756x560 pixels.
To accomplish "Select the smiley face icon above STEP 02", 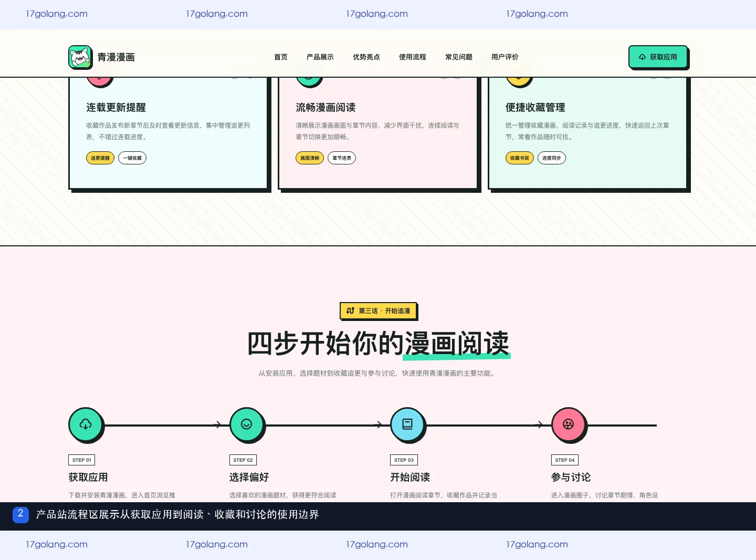I will (247, 424).
